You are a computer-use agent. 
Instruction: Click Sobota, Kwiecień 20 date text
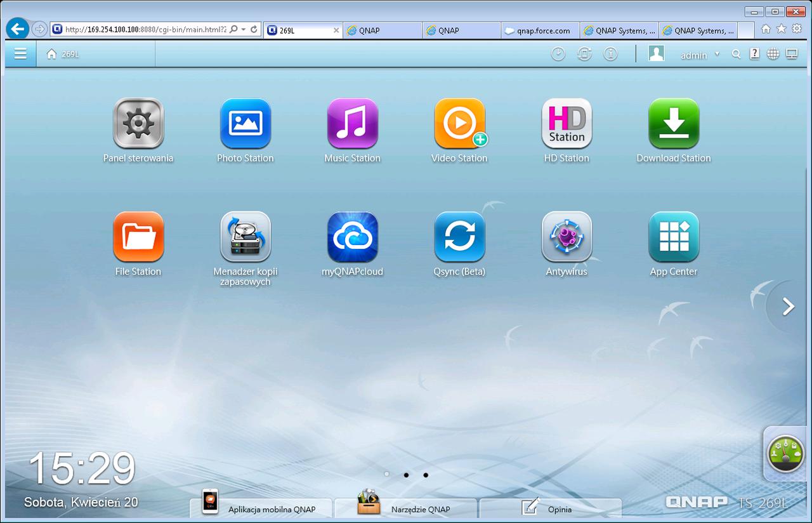(81, 502)
